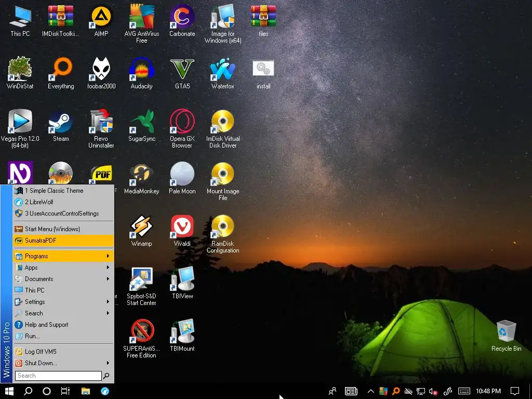
Task: Open the Vivaldi browser icon
Action: pos(182,231)
